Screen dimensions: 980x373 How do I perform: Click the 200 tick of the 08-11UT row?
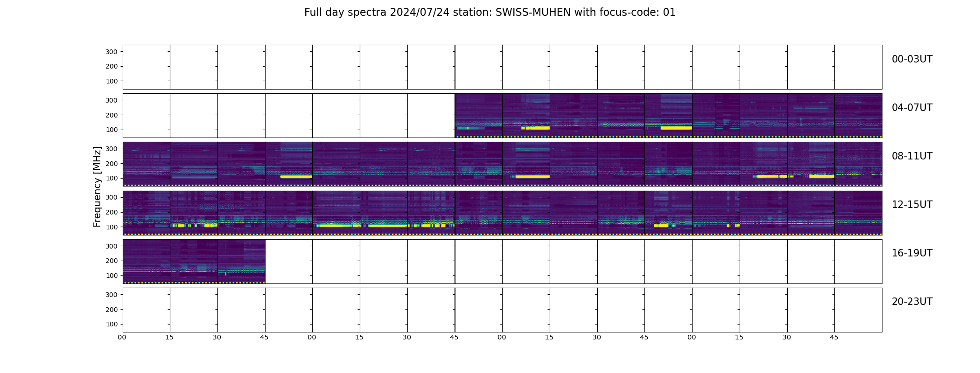(x=112, y=164)
